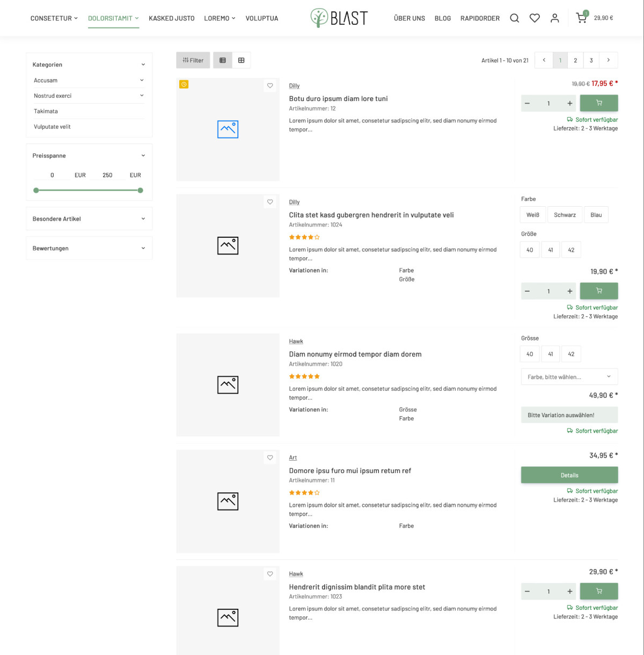The height and width of the screenshot is (655, 644).
Task: Open image of 'Diam nonumy eirmod' product
Action: click(228, 385)
